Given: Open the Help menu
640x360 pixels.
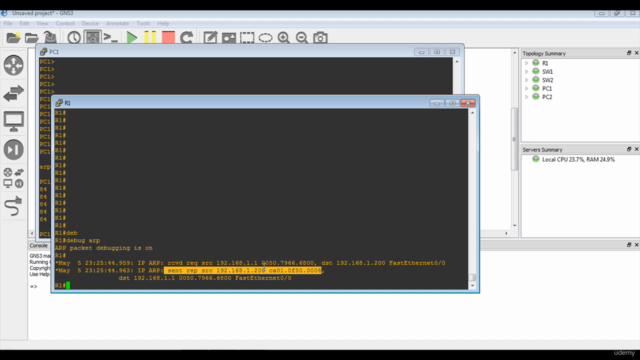Looking at the screenshot, I should click(x=163, y=23).
